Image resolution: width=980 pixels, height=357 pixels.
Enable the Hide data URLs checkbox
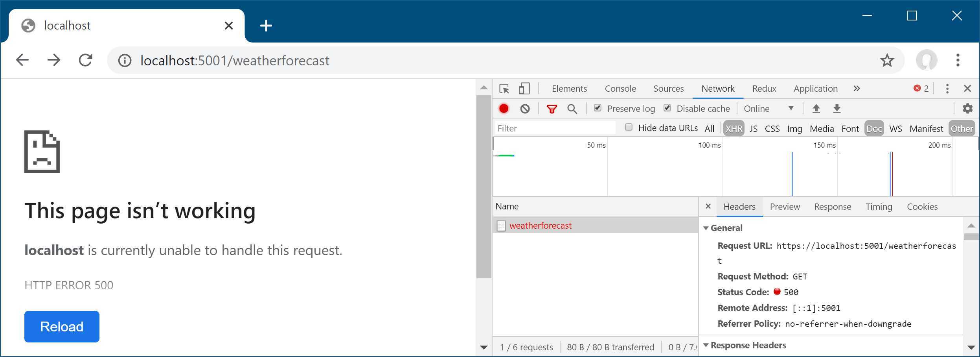(x=629, y=127)
